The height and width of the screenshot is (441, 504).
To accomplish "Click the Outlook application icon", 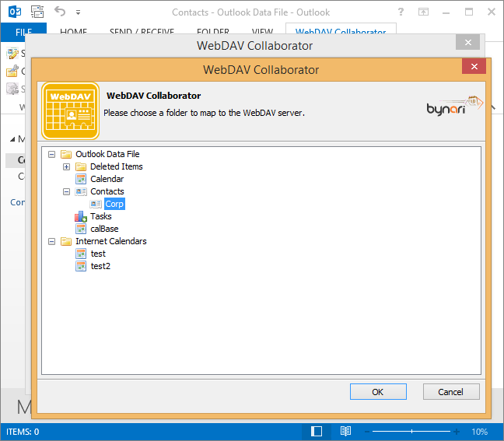I will [x=15, y=12].
